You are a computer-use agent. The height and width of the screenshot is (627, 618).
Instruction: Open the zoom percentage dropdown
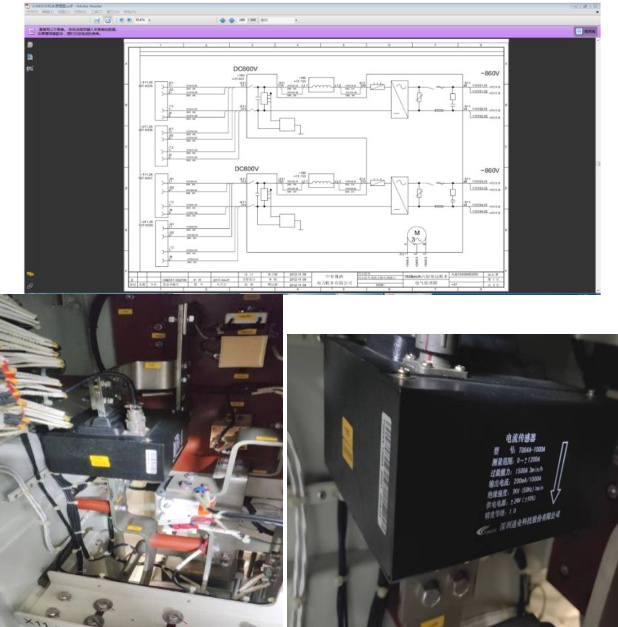[144, 19]
